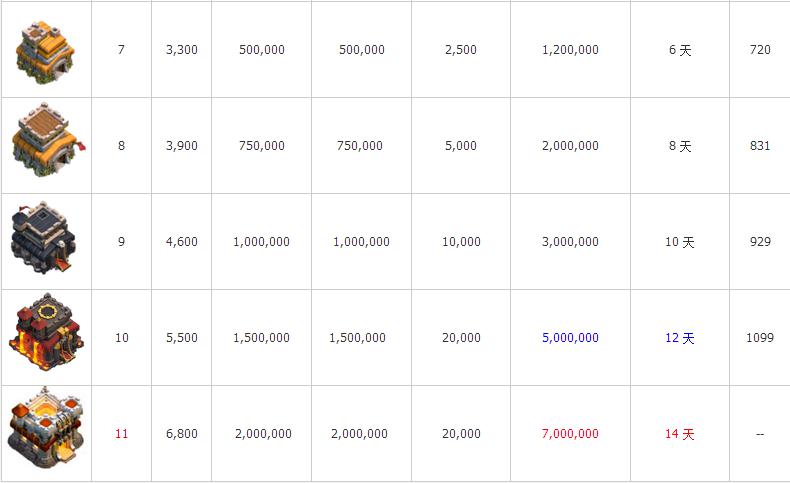The height and width of the screenshot is (483, 790).
Task: Click the 2,500 value in level 7 row
Action: 460,49
